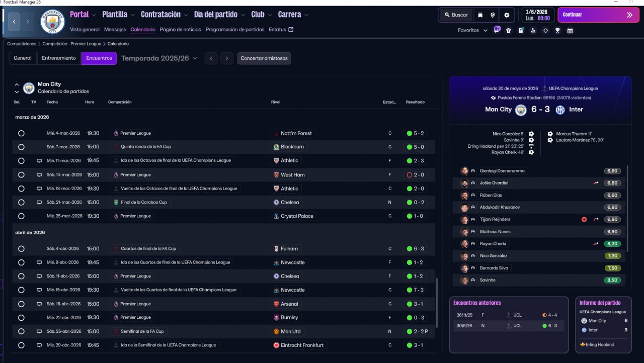The width and height of the screenshot is (644, 363).
Task: Open the calendar grid icon in favorites bar
Action: (570, 30)
